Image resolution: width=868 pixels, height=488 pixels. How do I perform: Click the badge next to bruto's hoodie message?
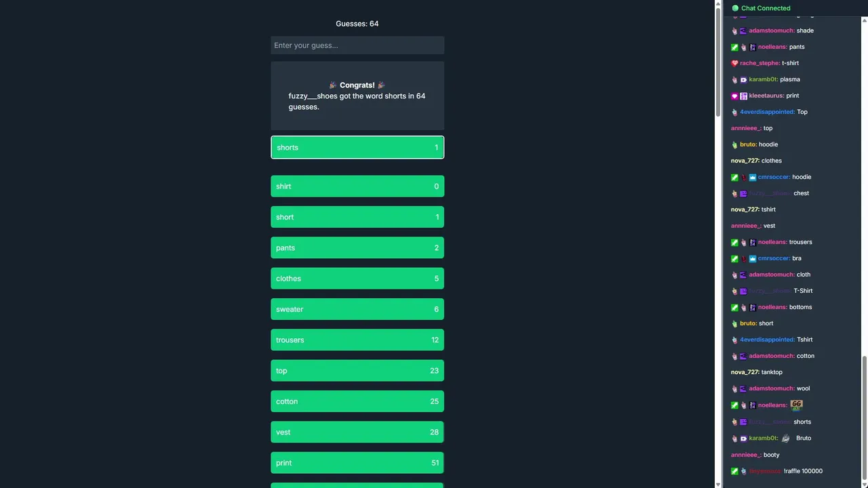[x=734, y=144]
